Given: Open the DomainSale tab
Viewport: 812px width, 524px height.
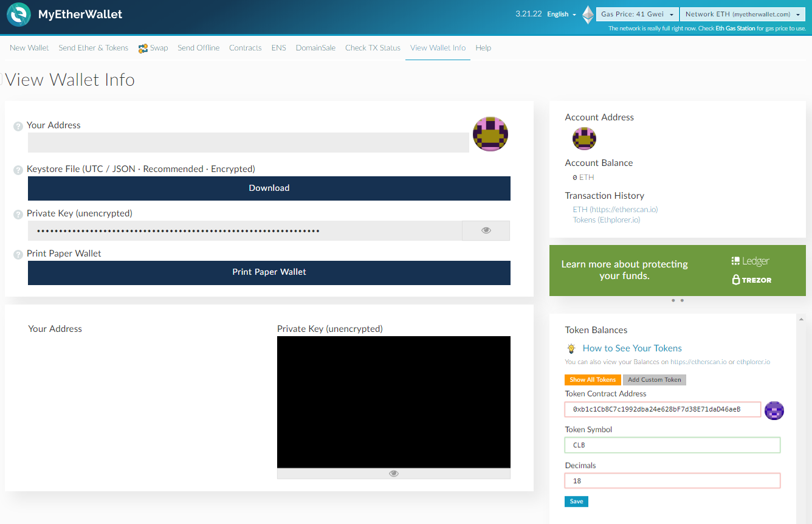Looking at the screenshot, I should pyautogui.click(x=315, y=48).
